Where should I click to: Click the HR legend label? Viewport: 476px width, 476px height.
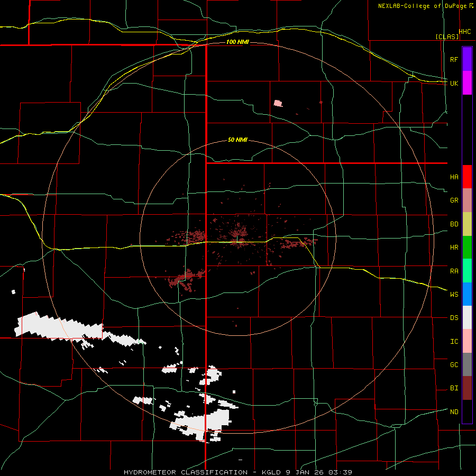point(454,248)
